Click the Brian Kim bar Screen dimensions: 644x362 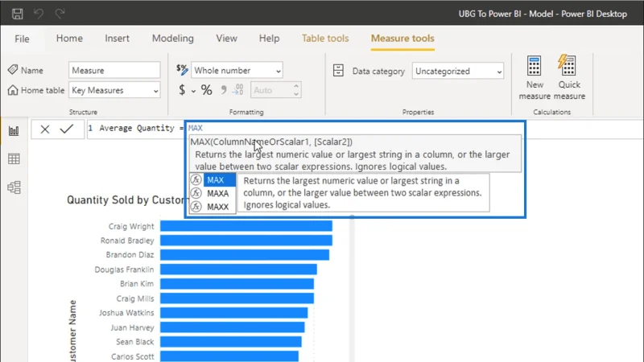click(237, 284)
